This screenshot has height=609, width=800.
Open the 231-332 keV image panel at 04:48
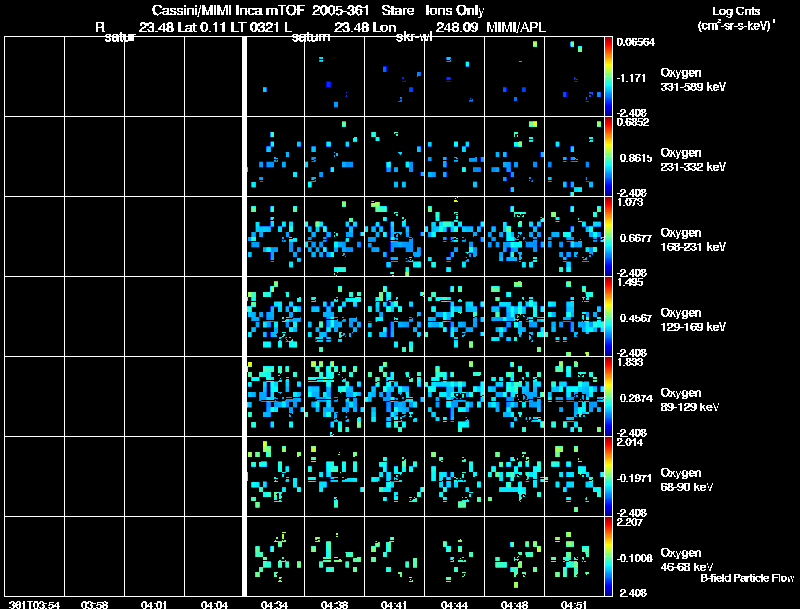coord(515,157)
